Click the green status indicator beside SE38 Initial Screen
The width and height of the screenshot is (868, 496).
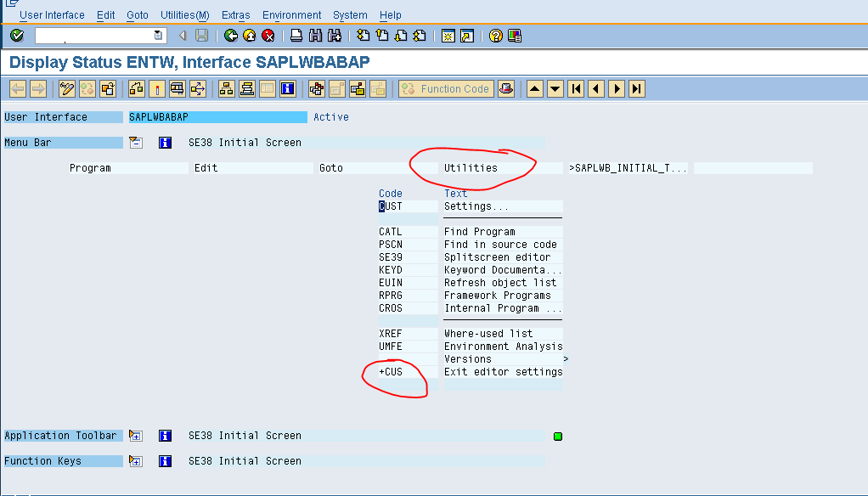(x=557, y=436)
